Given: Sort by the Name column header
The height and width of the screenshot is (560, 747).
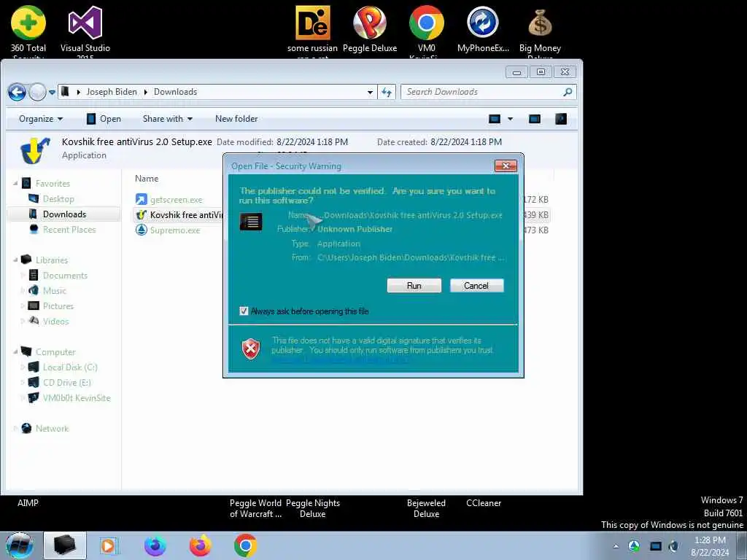Looking at the screenshot, I should 147,179.
